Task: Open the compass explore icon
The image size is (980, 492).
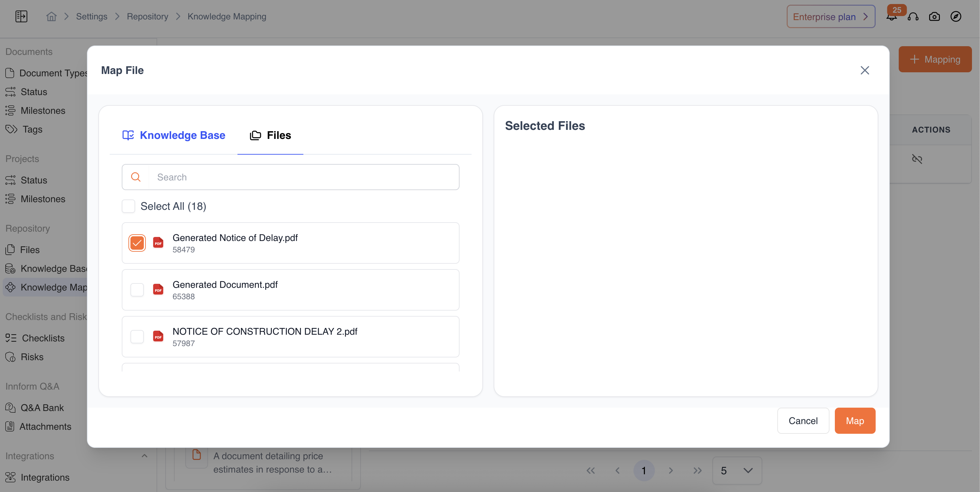Action: point(956,16)
